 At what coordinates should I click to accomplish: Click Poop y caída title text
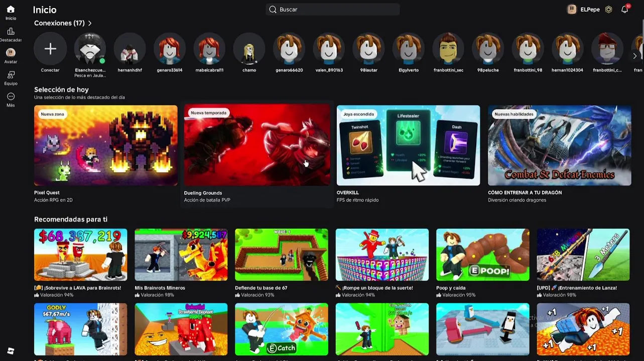[451, 288]
